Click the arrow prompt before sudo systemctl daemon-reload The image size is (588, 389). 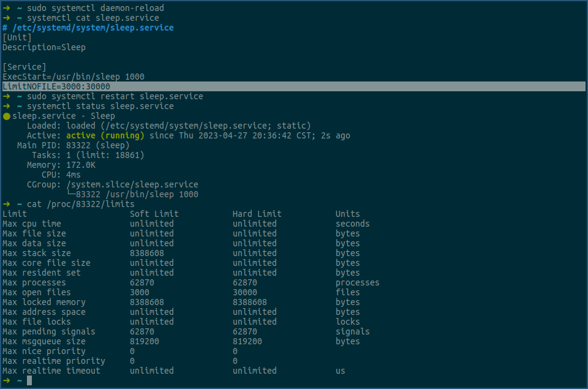tap(6, 8)
